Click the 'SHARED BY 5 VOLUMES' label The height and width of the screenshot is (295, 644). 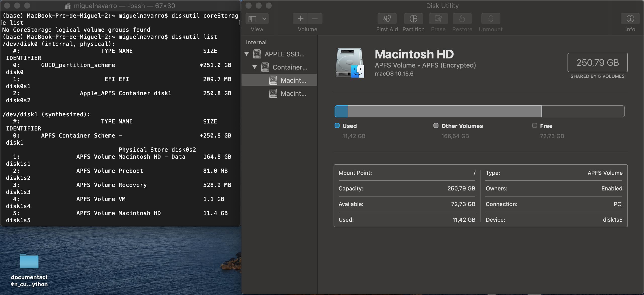pyautogui.click(x=597, y=76)
